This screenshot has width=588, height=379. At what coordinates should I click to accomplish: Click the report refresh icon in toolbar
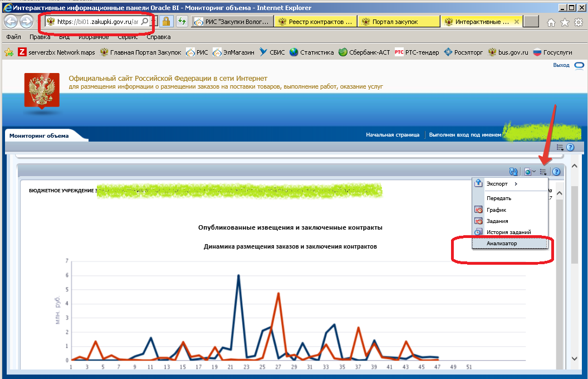pyautogui.click(x=513, y=172)
